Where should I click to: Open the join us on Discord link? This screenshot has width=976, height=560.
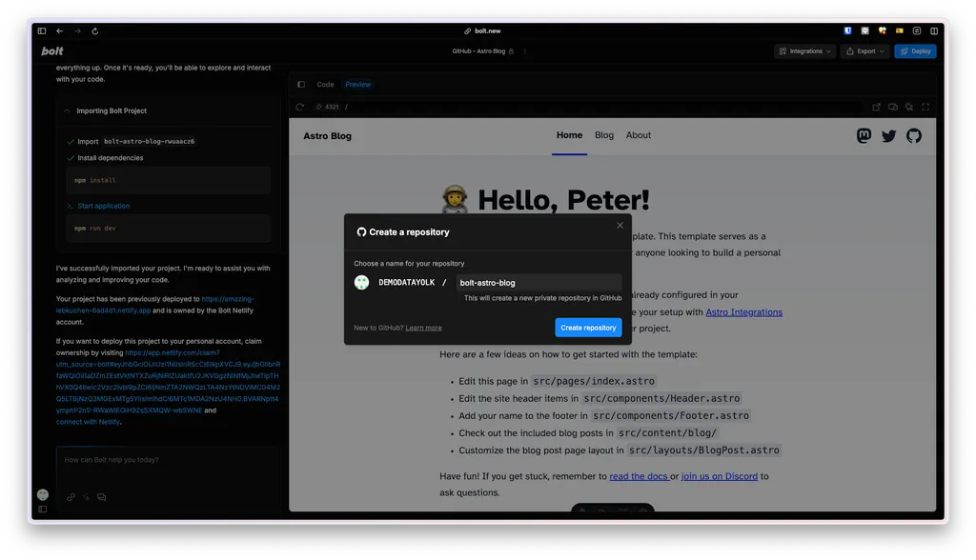[720, 476]
